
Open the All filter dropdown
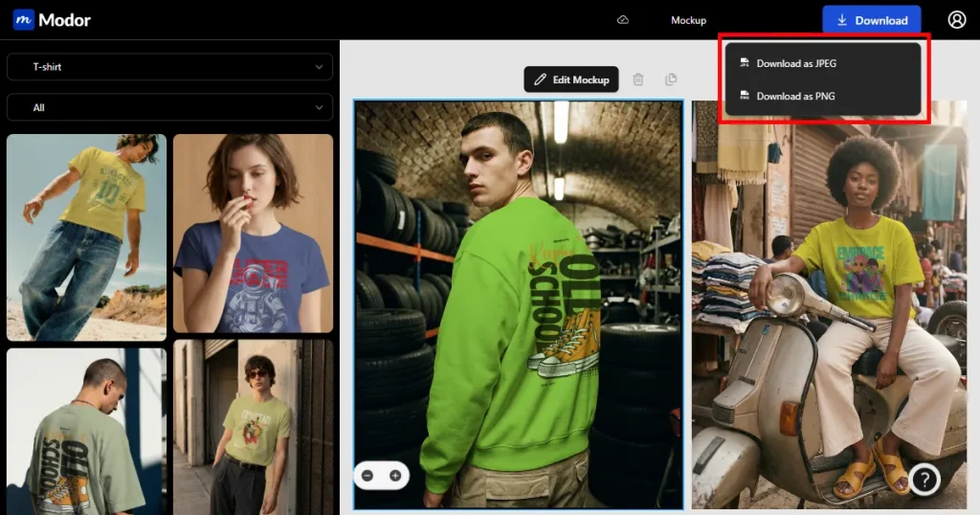click(169, 107)
